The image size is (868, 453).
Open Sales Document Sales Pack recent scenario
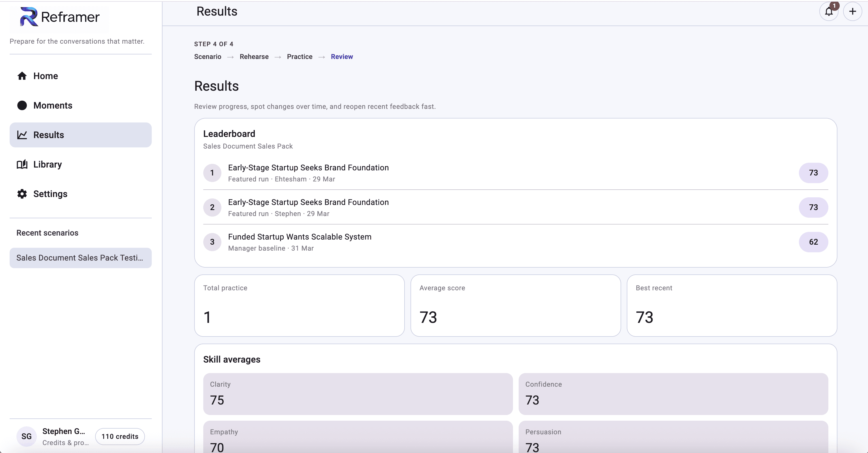[80, 258]
